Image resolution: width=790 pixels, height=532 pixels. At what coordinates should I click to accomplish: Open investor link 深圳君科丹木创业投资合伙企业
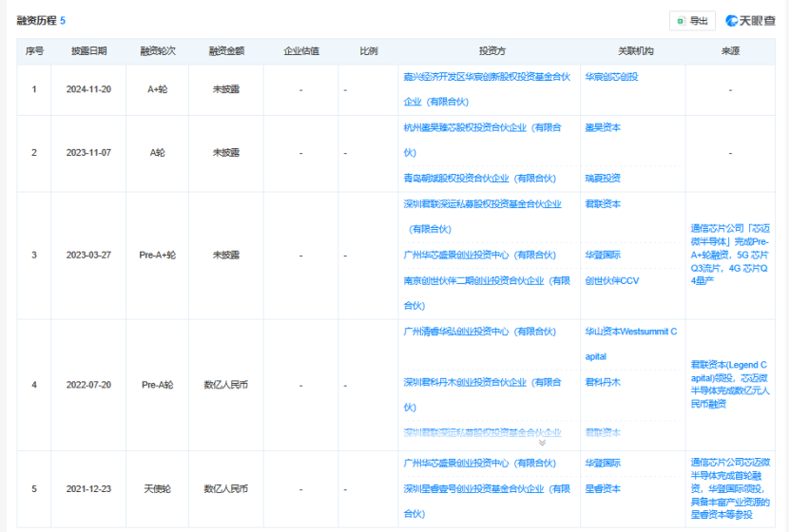[483, 394]
